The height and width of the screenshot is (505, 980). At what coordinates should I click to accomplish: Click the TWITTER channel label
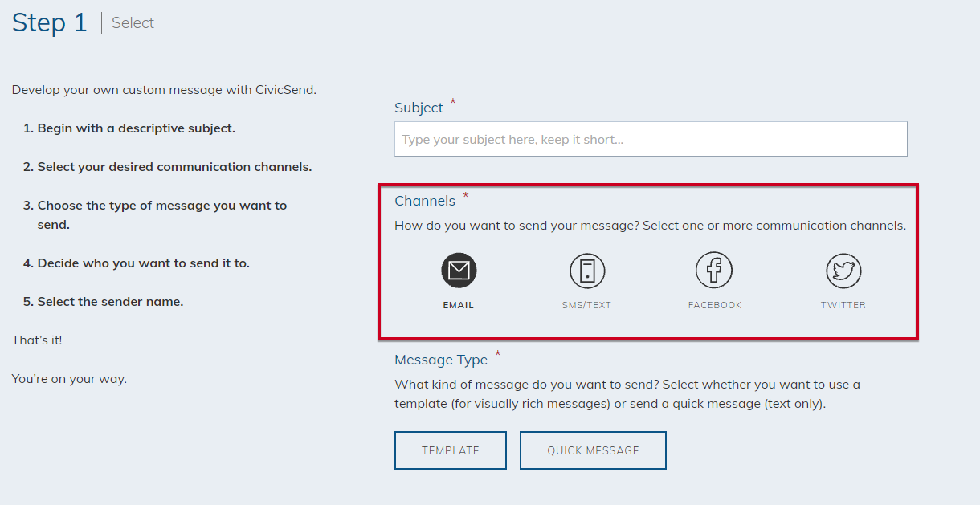[x=843, y=305]
